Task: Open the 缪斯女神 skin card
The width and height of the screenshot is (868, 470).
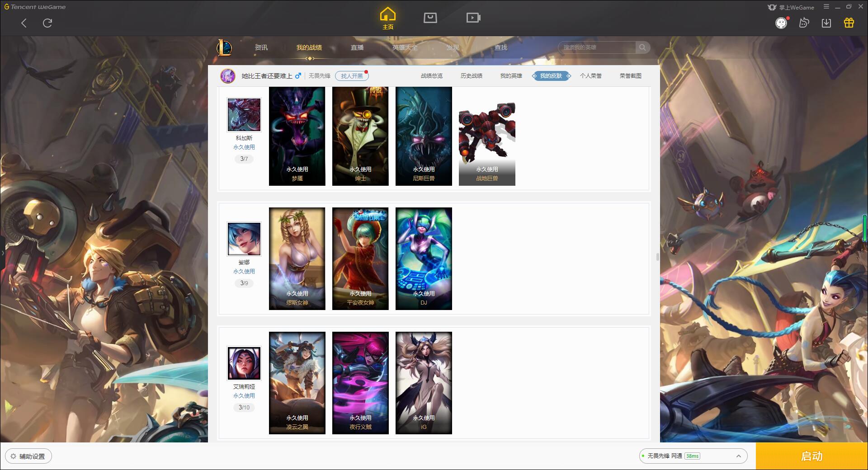Action: tap(297, 258)
